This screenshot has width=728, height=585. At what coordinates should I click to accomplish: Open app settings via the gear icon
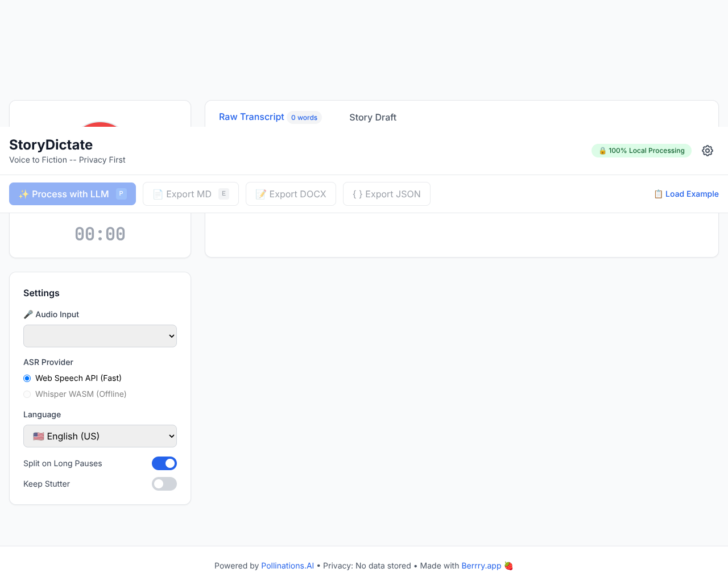pyautogui.click(x=707, y=150)
